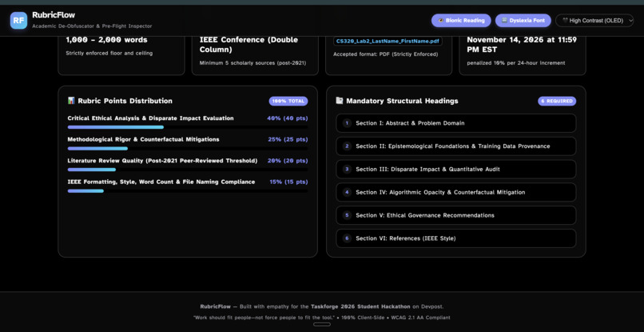644x332 pixels.
Task: Click the IEEE Formatting, Style, Word Count label
Action: click(161, 182)
